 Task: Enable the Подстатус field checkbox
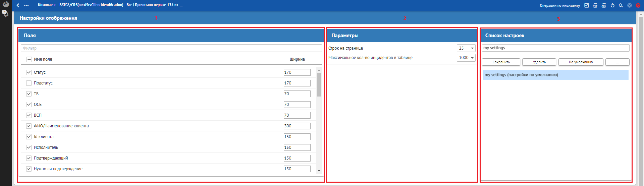[29, 83]
